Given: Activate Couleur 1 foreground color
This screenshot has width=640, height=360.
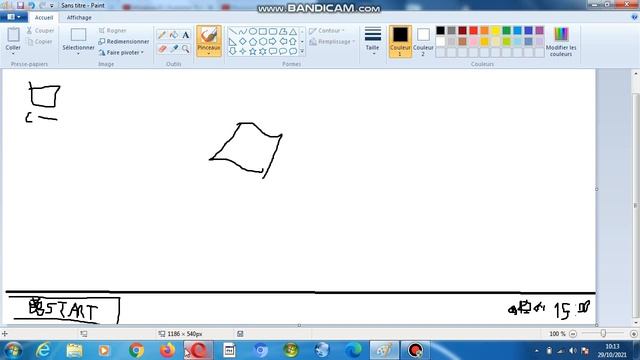Looking at the screenshot, I should coord(400,41).
